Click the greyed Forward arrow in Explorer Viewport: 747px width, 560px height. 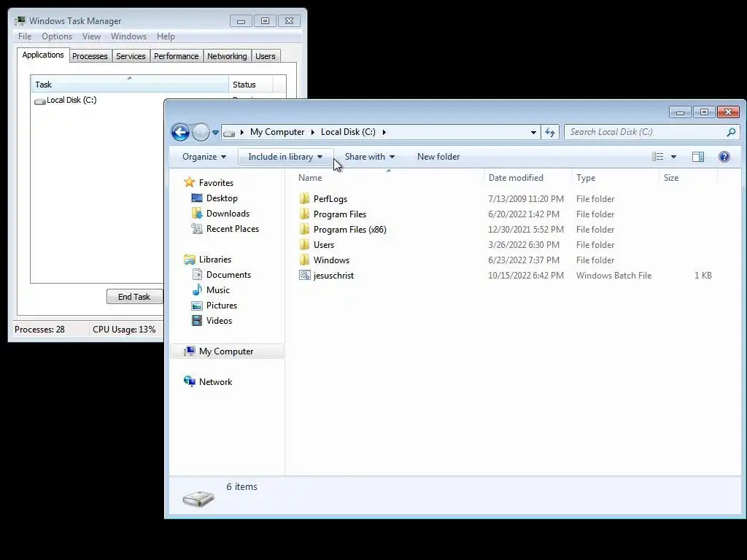click(201, 132)
